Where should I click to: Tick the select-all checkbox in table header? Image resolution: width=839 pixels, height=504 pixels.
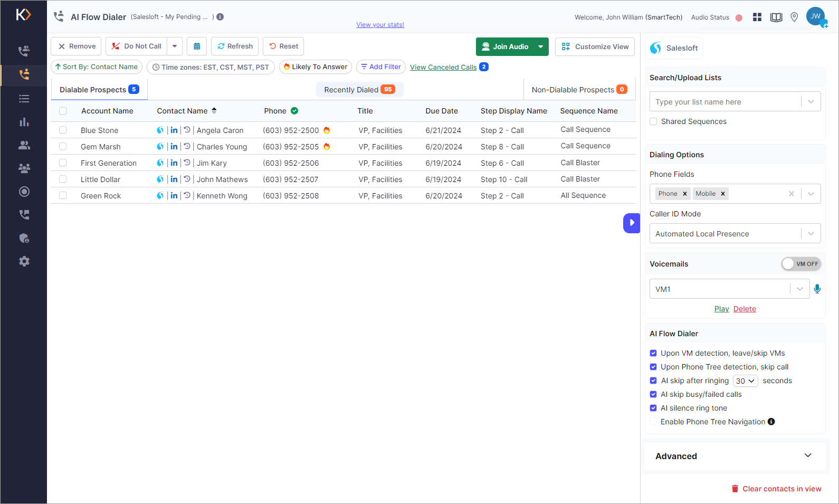pos(63,111)
